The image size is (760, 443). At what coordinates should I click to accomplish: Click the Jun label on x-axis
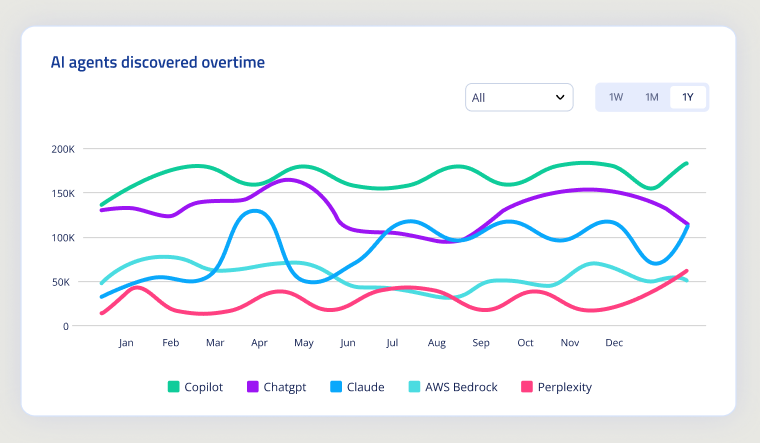pos(348,343)
